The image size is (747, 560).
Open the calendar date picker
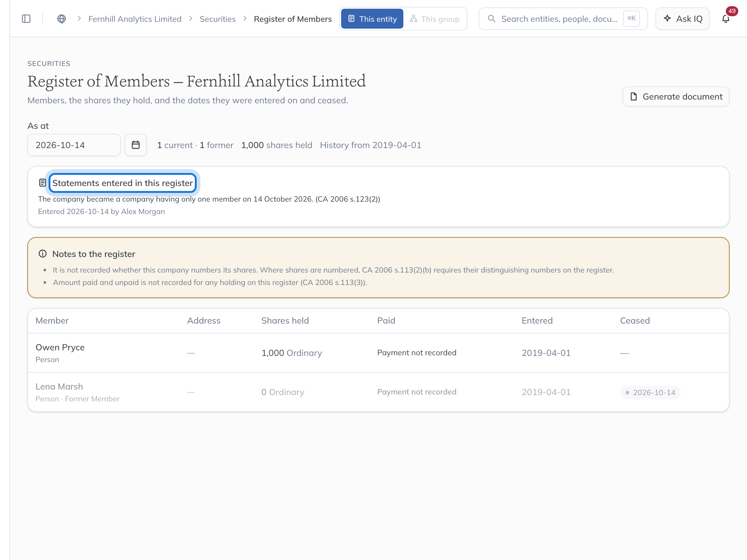coord(135,145)
